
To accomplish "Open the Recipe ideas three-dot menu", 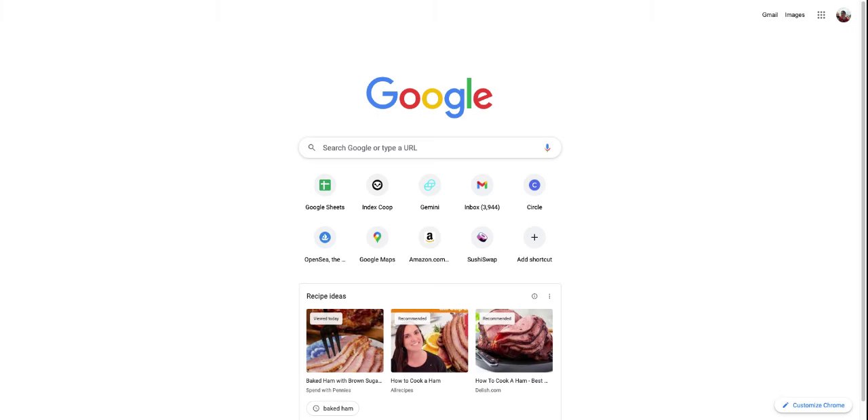I will [x=549, y=296].
